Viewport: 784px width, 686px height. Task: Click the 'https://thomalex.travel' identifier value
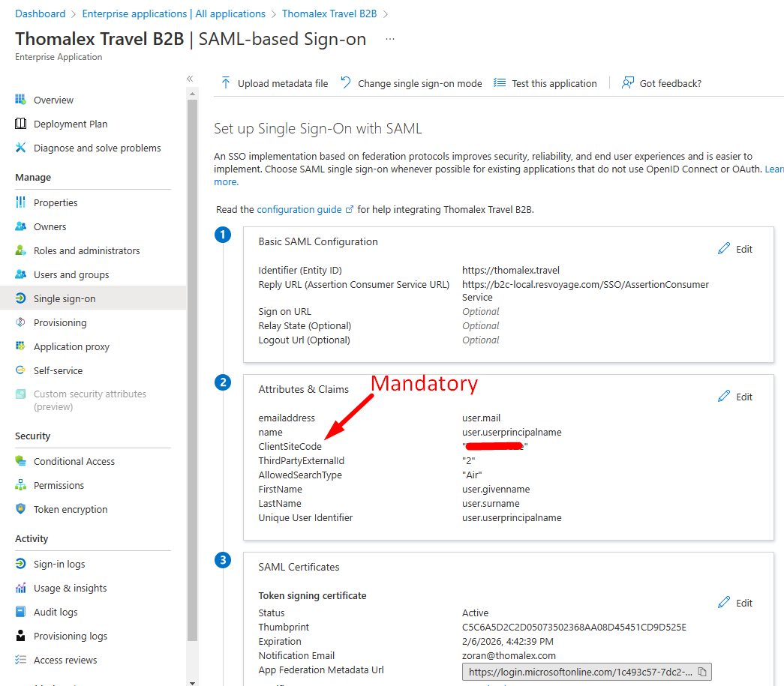tap(510, 271)
